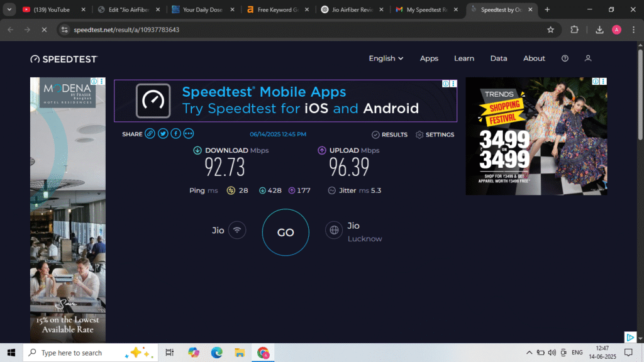Viewport: 644px width, 362px height.
Task: Switch to the YouTube tab
Action: tap(52, 9)
